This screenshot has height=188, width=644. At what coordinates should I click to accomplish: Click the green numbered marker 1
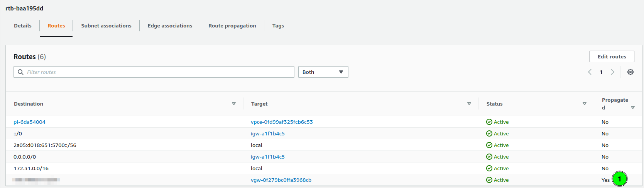pos(620,179)
